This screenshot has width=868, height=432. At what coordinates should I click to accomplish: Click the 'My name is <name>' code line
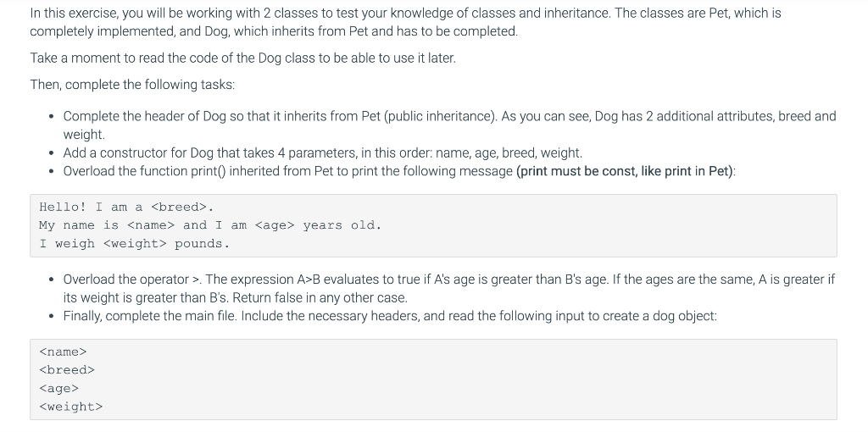pos(210,225)
